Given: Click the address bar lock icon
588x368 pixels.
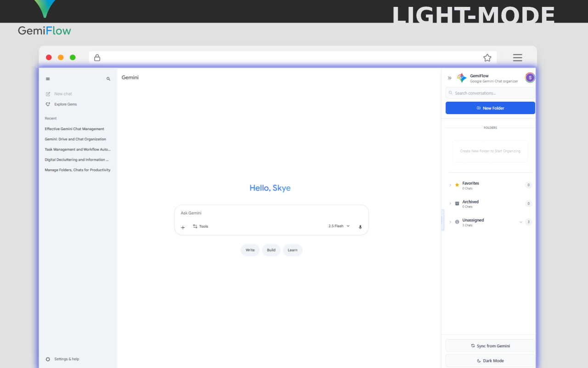Looking at the screenshot, I should pyautogui.click(x=97, y=57).
